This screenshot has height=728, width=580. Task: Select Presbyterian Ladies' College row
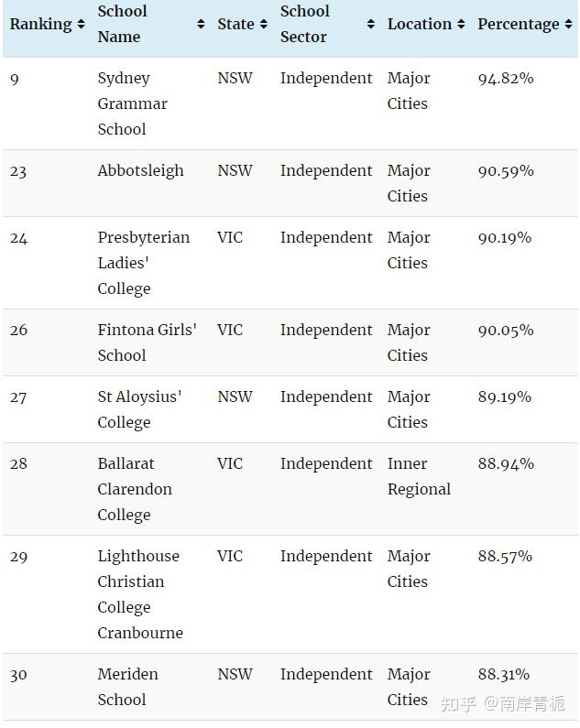point(290,263)
